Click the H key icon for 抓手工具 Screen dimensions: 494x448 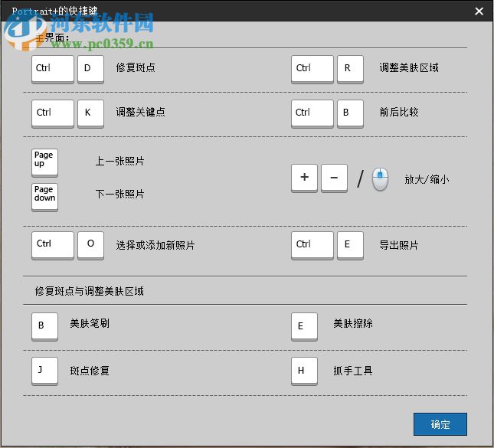[x=304, y=371]
